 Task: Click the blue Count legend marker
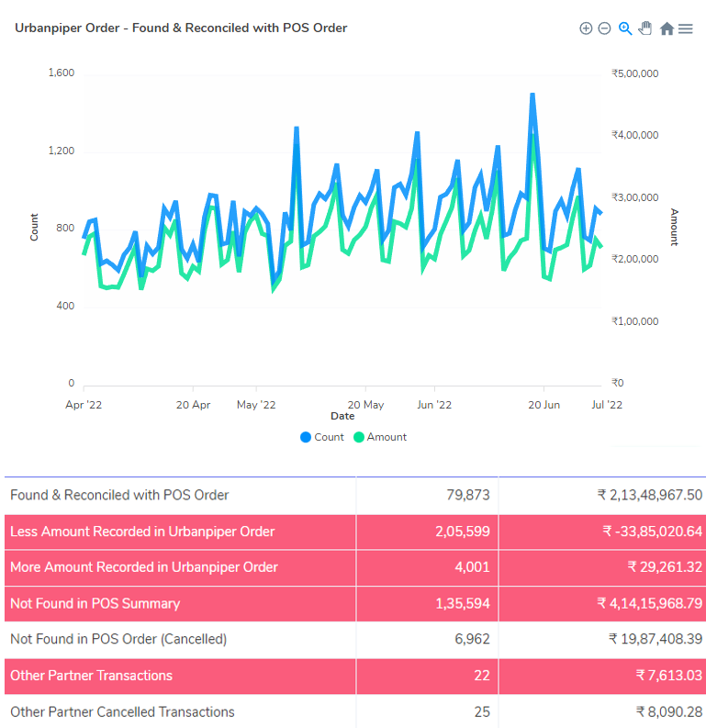point(306,437)
